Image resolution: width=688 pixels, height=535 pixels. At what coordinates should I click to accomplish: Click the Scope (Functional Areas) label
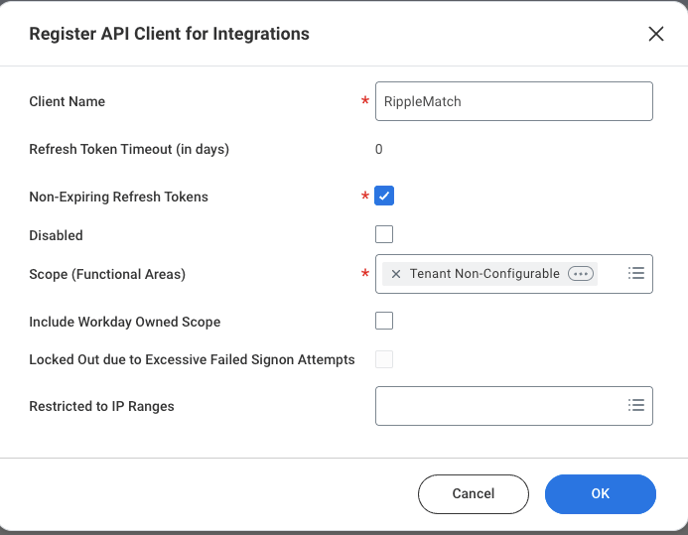[x=107, y=274]
